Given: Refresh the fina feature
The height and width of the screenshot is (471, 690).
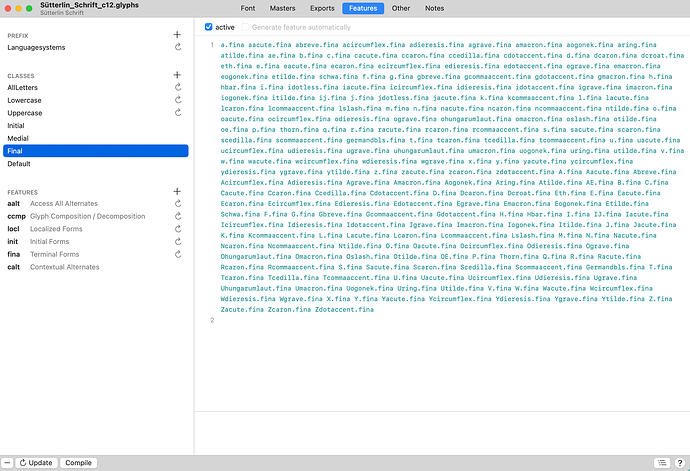Looking at the screenshot, I should click(178, 254).
